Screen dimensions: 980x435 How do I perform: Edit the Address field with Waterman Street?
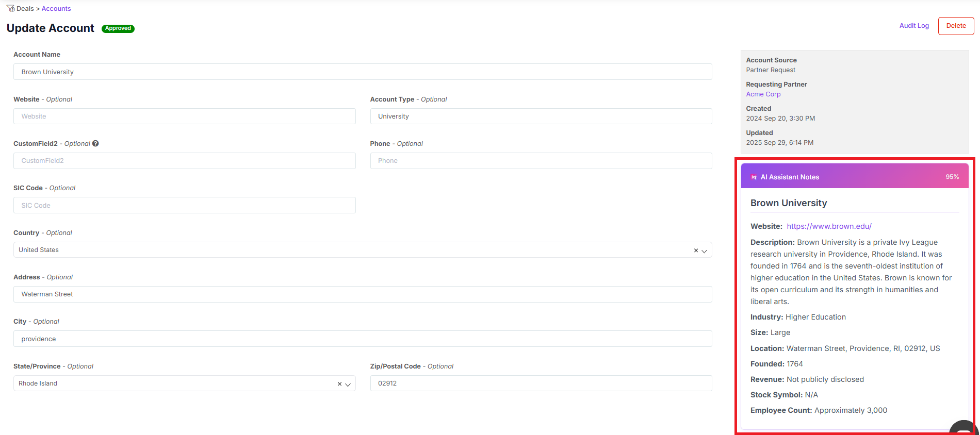[x=363, y=294]
